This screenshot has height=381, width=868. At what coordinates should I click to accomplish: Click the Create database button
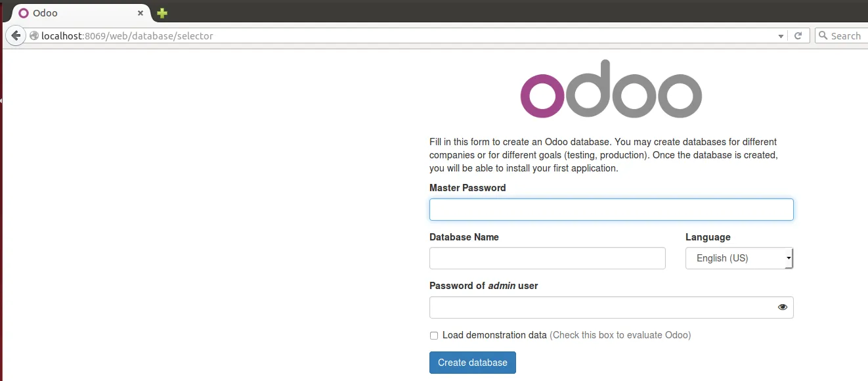tap(473, 363)
